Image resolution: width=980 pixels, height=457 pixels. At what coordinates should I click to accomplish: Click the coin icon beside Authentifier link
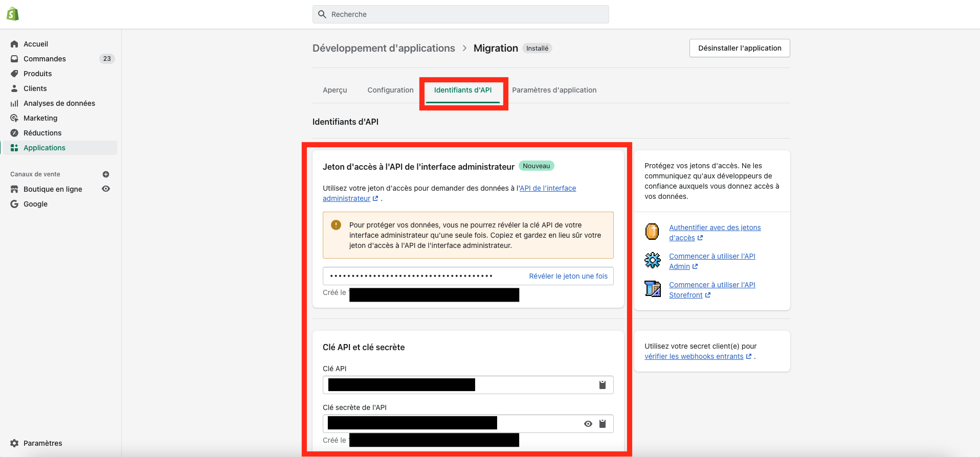click(652, 232)
